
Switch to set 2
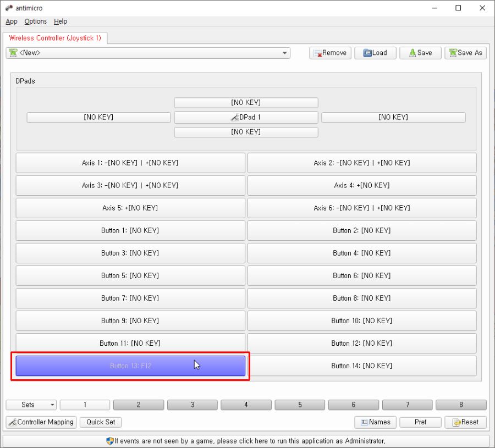[138, 405]
